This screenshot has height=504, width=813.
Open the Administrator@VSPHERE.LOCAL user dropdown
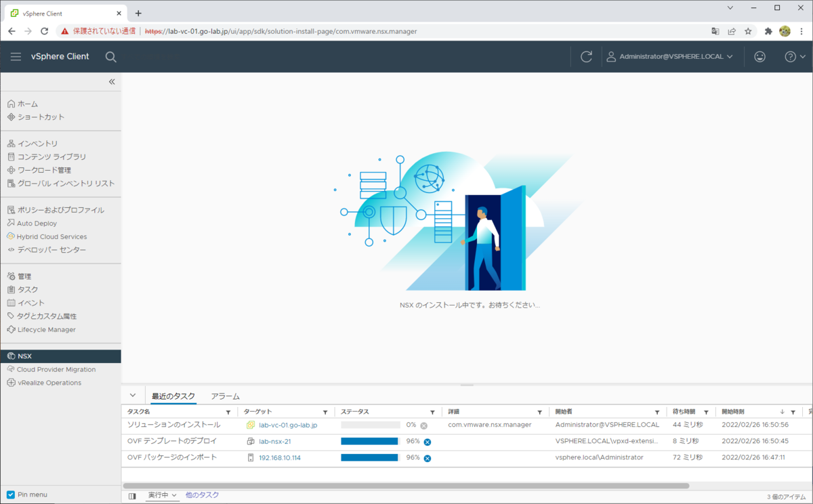click(x=669, y=57)
